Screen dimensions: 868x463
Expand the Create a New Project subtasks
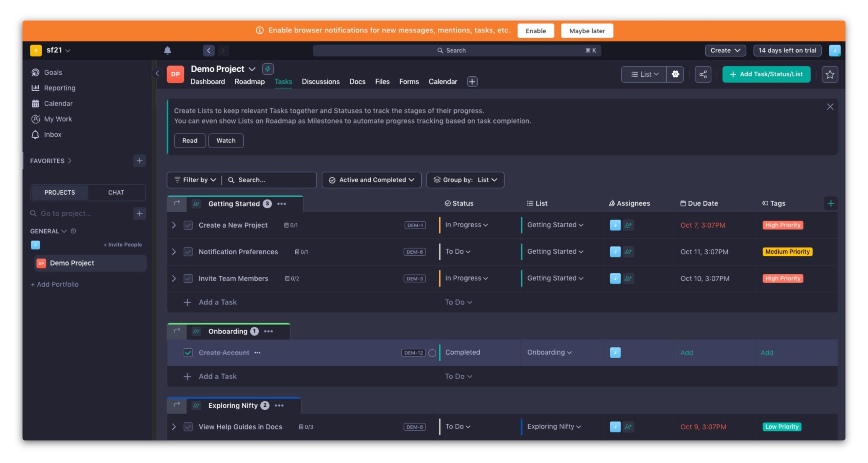(x=174, y=225)
